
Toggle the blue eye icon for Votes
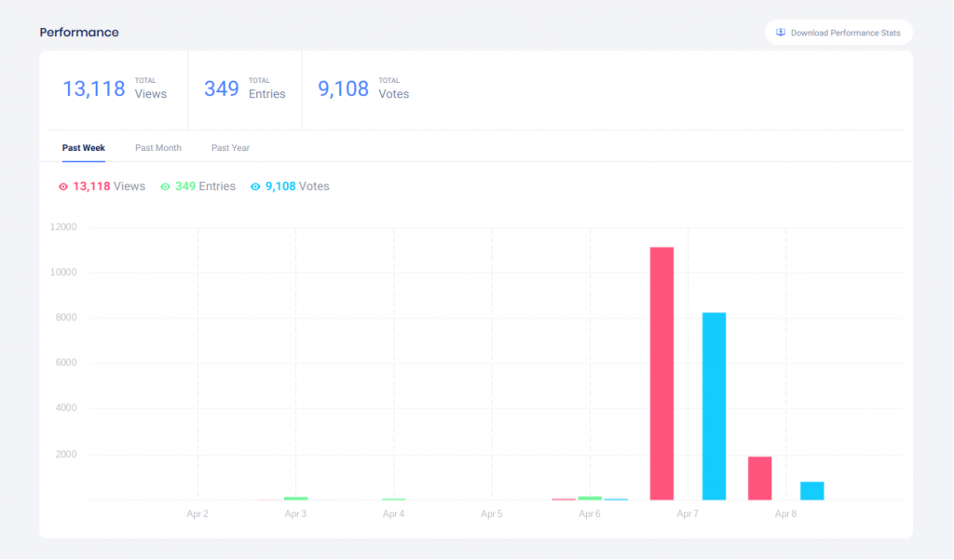255,186
